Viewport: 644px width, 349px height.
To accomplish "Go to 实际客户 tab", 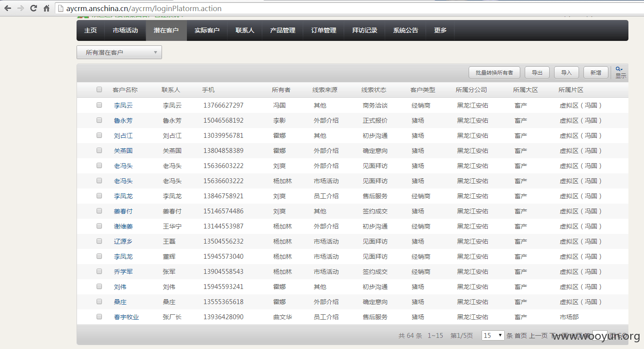I will click(207, 30).
